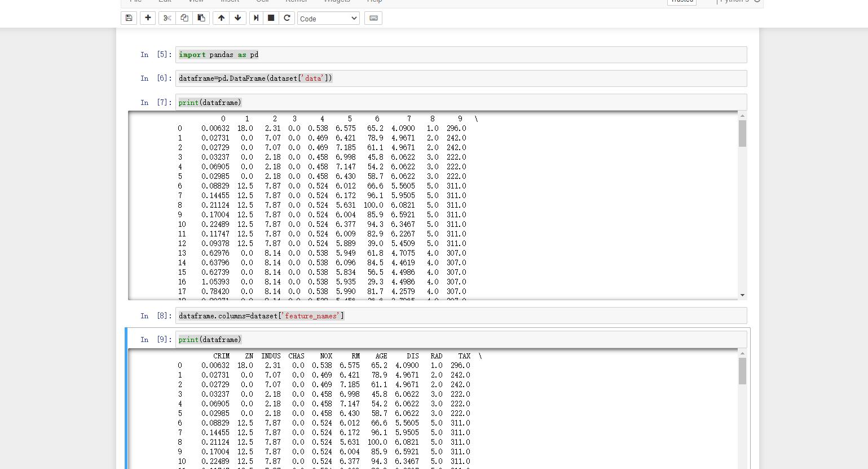Select the In [9]: cell prompt

[x=156, y=339]
